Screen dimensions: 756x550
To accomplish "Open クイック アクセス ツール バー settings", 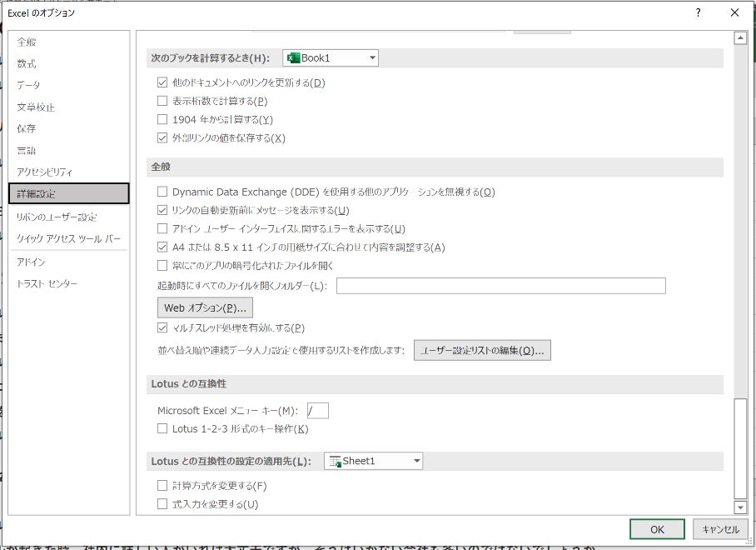I will tap(68, 239).
